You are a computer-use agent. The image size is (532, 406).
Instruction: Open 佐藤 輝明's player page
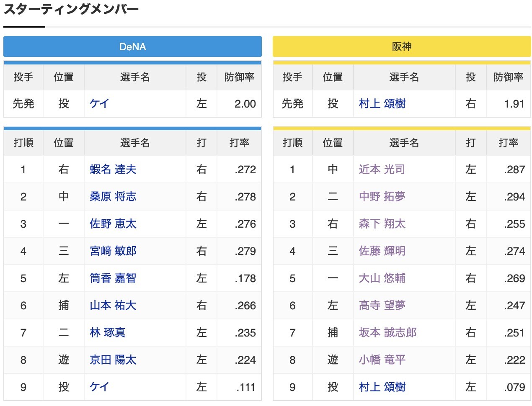pyautogui.click(x=382, y=251)
